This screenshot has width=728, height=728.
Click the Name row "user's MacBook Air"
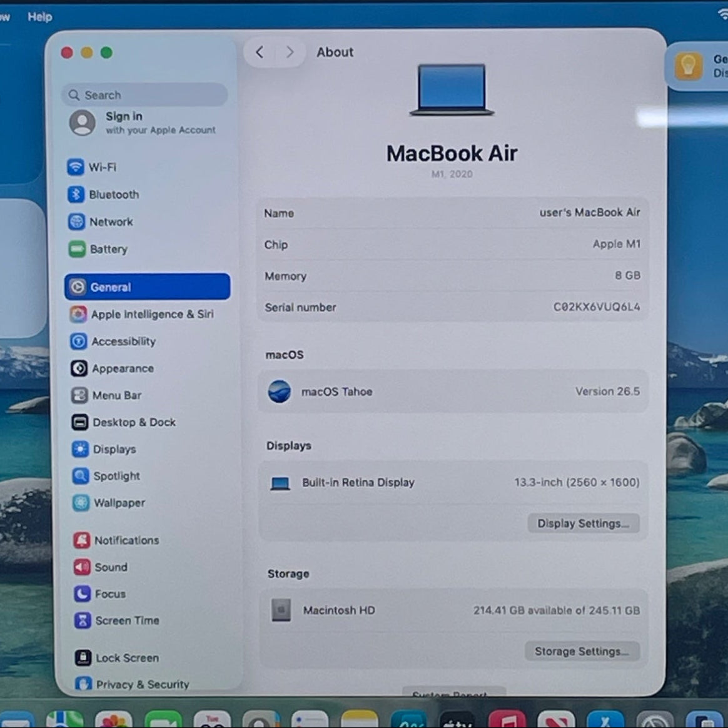click(x=452, y=213)
